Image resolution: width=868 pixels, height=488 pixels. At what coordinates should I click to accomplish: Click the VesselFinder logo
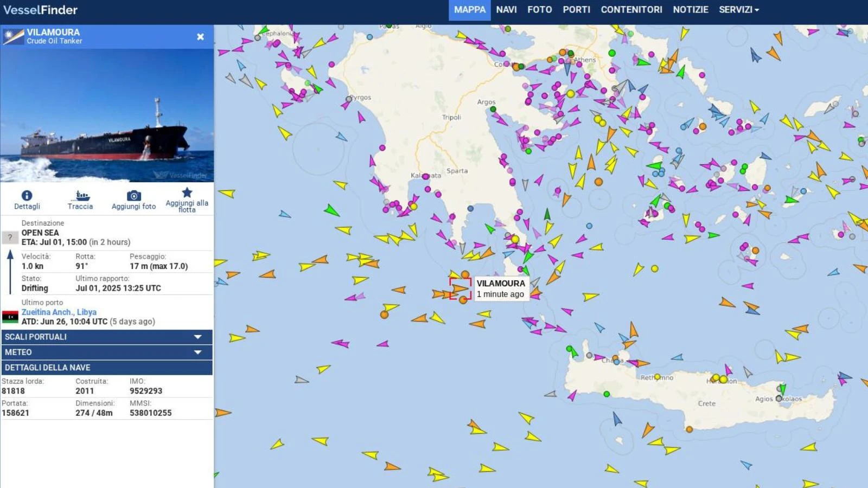(41, 10)
